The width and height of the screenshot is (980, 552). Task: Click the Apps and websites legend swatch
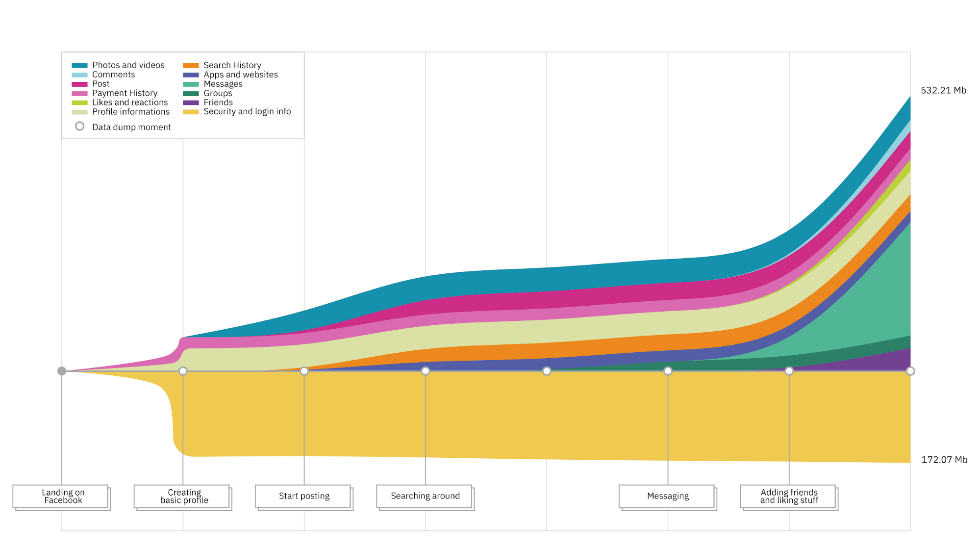click(191, 75)
